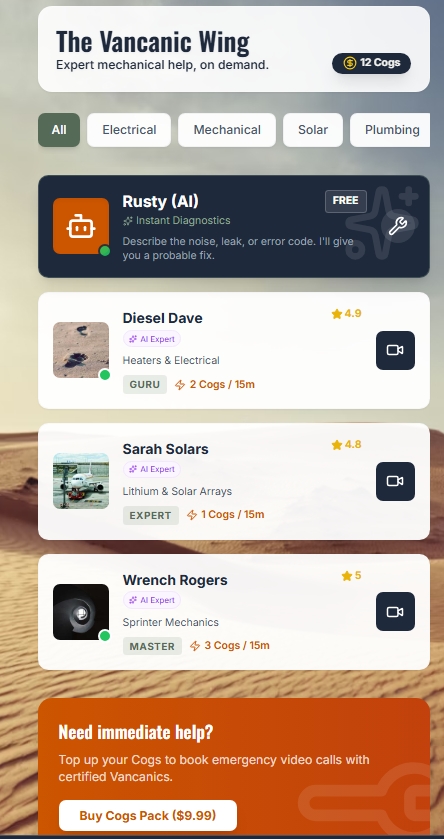The height and width of the screenshot is (839, 444).
Task: Open Diesel Dave's profile photo
Action: click(x=81, y=350)
